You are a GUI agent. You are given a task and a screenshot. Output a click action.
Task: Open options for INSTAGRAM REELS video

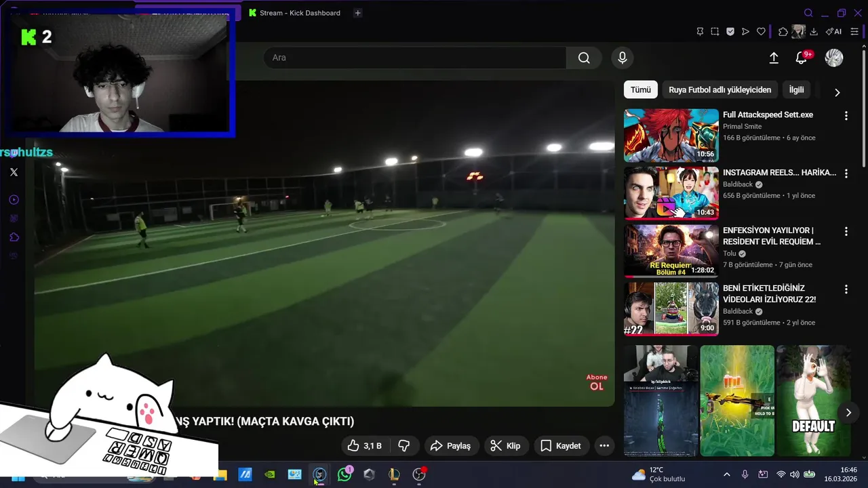pos(846,174)
